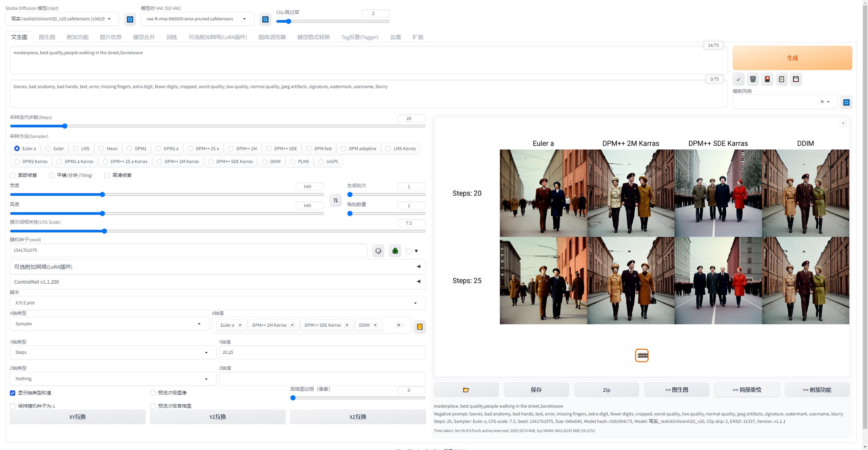Image resolution: width=868 pixels, height=450 pixels.
Task: Click the 生成 generate button
Action: coord(792,57)
